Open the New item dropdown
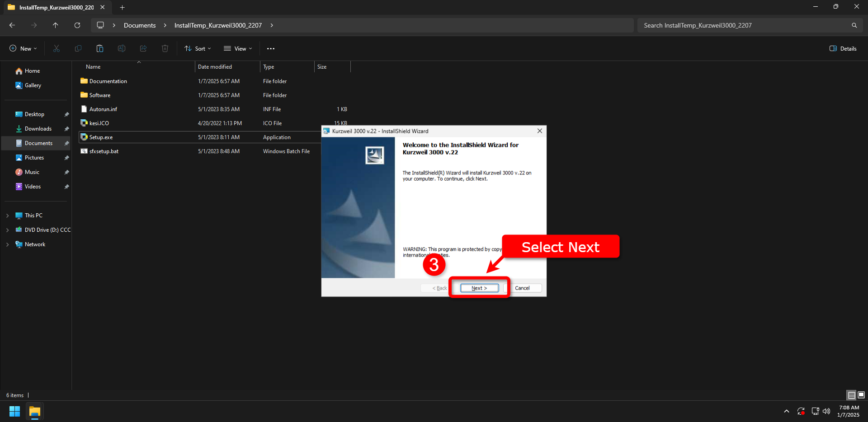The image size is (868, 422). tap(24, 48)
